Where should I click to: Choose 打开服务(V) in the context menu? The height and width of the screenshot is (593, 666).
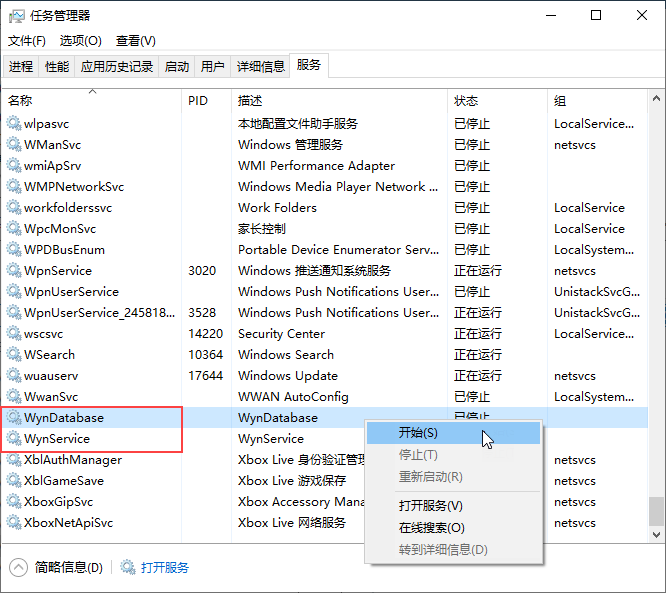(x=453, y=505)
